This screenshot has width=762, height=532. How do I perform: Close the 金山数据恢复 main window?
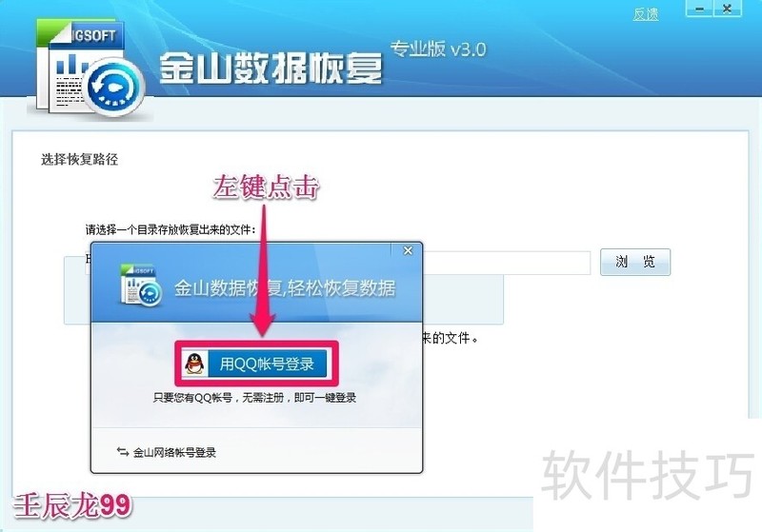(727, 10)
